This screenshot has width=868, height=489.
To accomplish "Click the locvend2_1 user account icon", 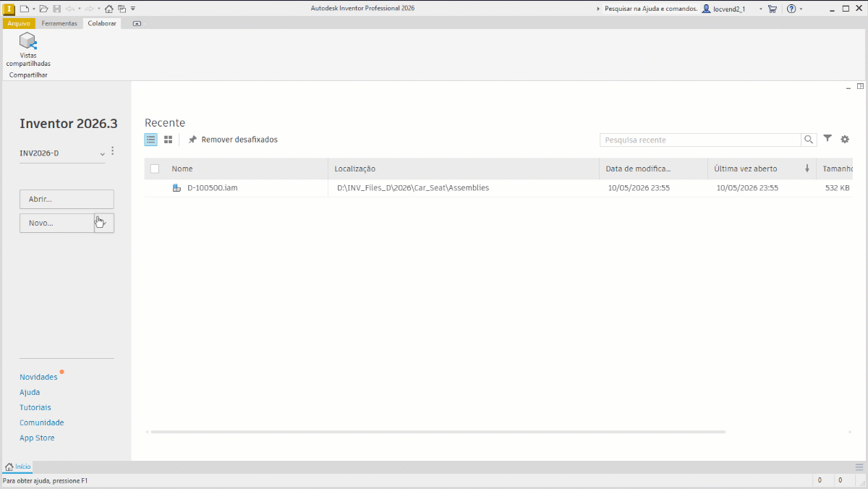I will [706, 9].
